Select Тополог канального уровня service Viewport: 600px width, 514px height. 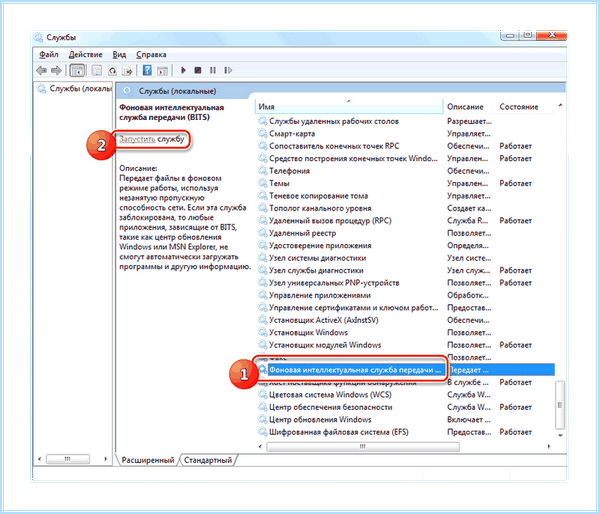click(x=406, y=208)
